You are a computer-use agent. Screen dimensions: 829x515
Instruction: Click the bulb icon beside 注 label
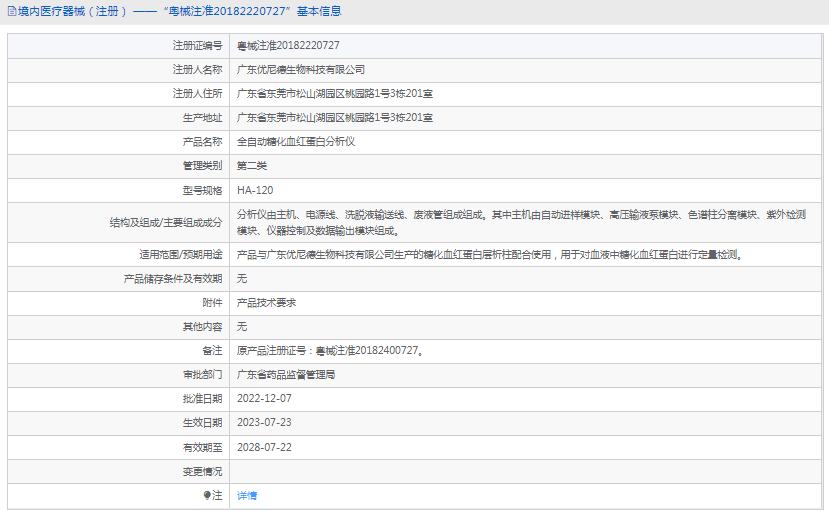click(x=207, y=495)
